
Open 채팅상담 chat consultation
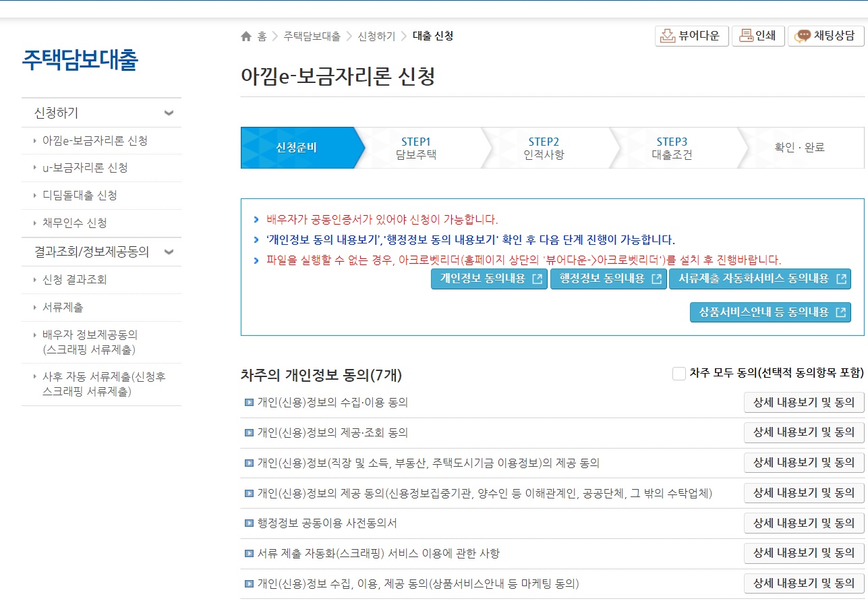coord(826,36)
